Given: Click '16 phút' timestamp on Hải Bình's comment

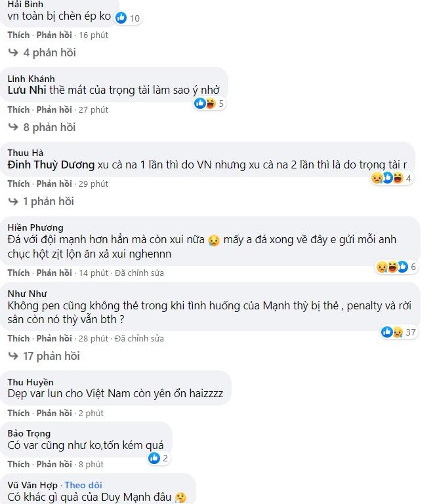Looking at the screenshot, I should (93, 35).
